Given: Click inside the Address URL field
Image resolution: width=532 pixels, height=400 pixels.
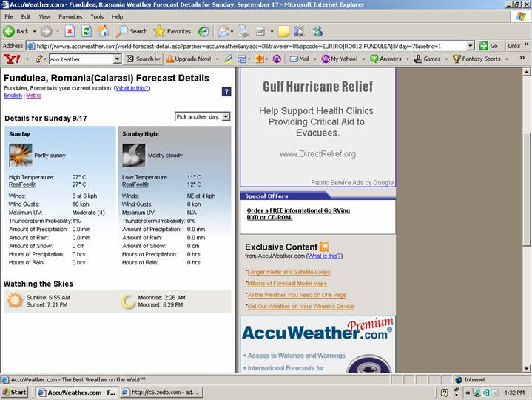Looking at the screenshot, I should [x=251, y=46].
